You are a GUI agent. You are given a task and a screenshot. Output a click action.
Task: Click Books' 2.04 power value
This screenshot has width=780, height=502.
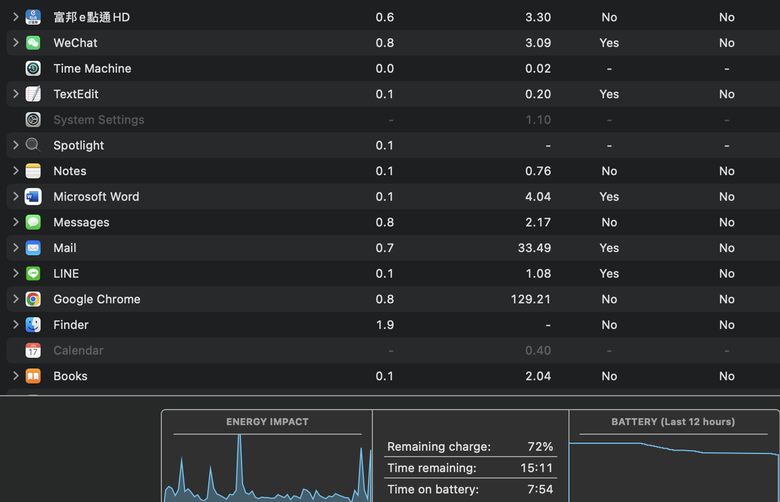tap(538, 376)
